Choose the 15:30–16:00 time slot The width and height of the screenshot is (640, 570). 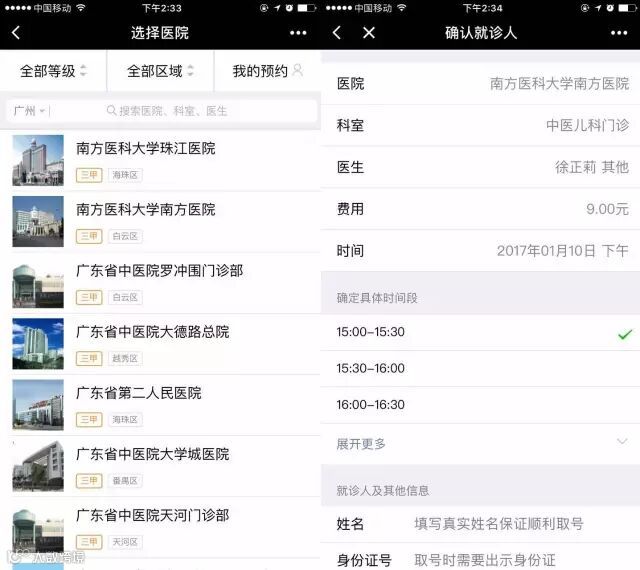480,368
